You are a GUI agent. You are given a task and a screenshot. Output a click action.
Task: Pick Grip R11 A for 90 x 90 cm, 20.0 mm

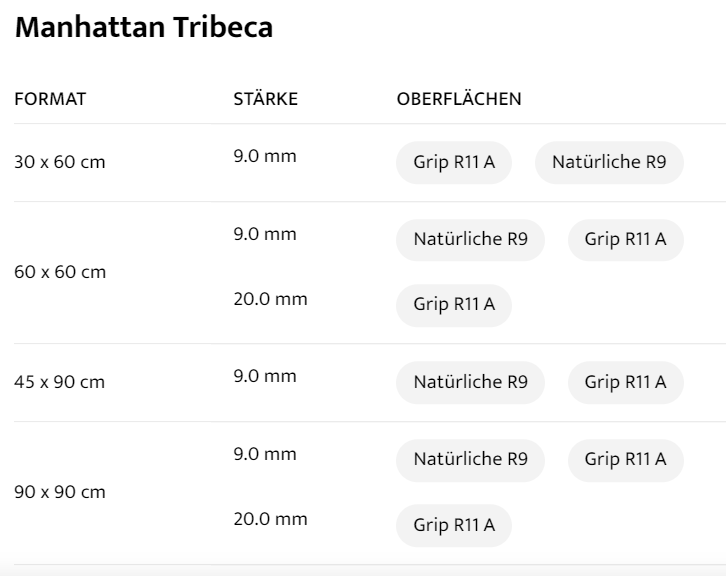click(x=454, y=526)
